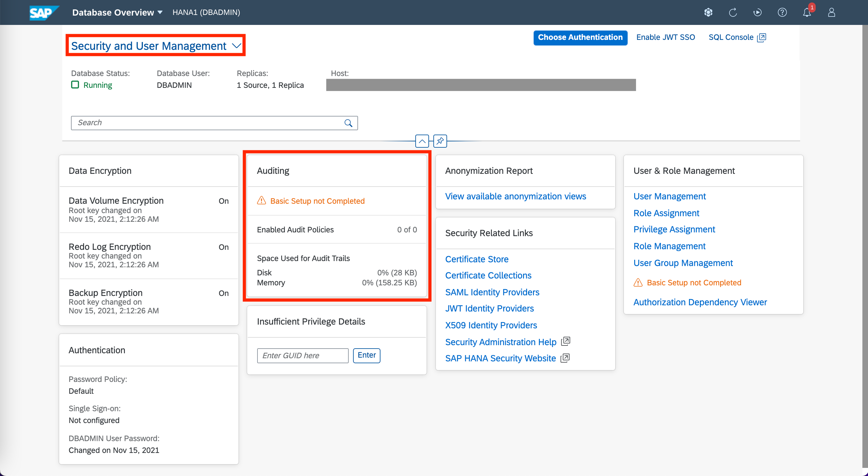Open the user profile icon
This screenshot has height=476, width=868.
(831, 12)
